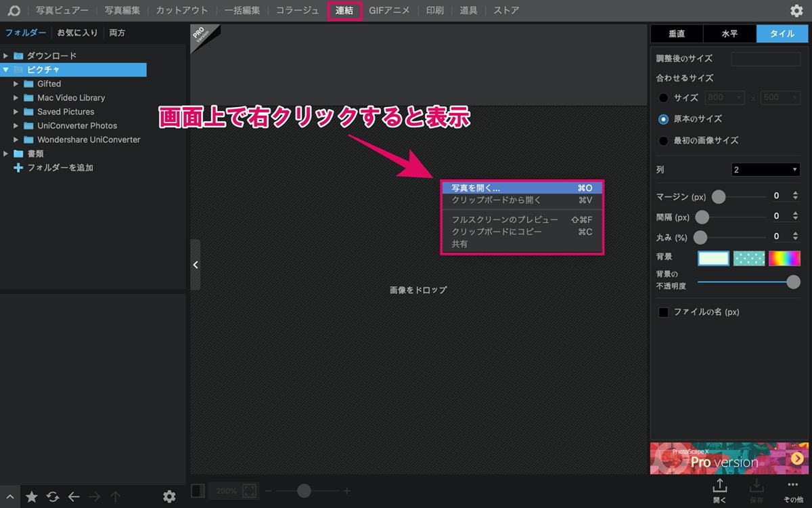Enable the ファイルの名 checkbox
The height and width of the screenshot is (508, 812).
664,312
